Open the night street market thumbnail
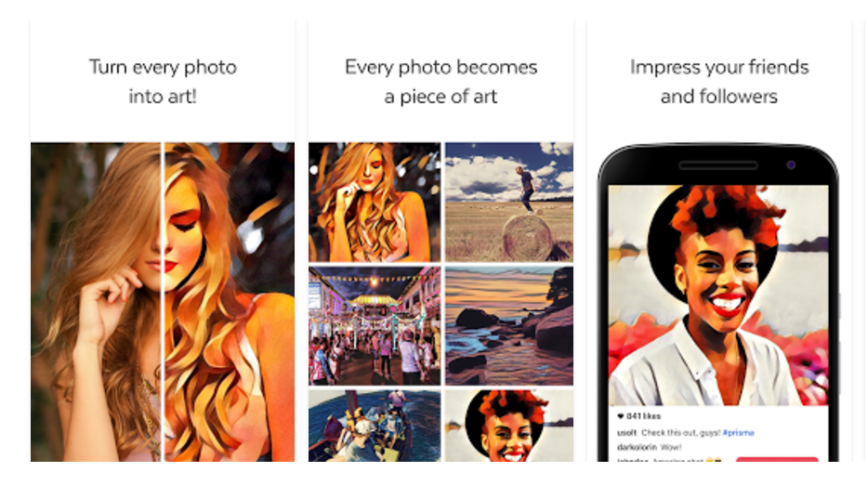868x485 pixels. pos(375,325)
